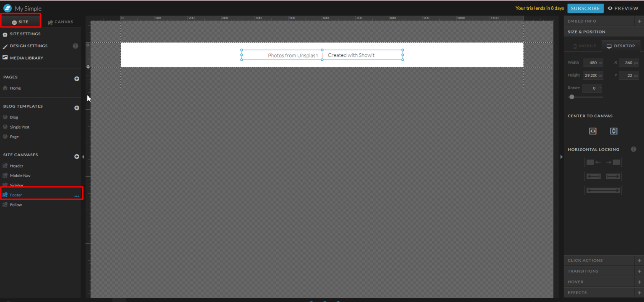Click the Width input field
Screen dimensions: 644x302
(592, 63)
